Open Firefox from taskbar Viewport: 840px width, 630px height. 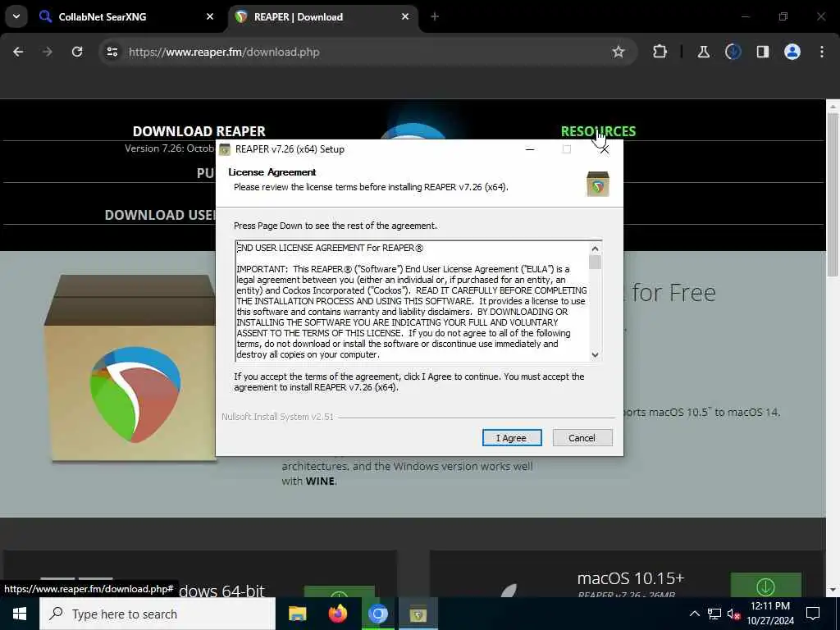tap(337, 614)
